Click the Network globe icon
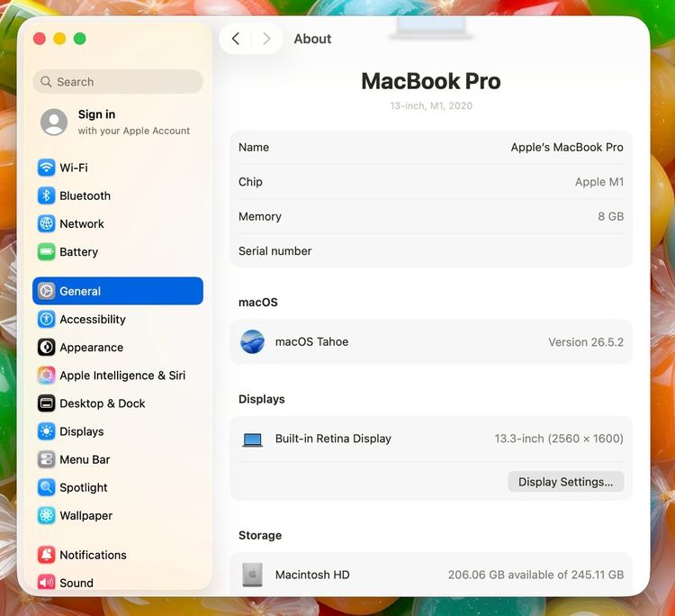 pos(46,223)
